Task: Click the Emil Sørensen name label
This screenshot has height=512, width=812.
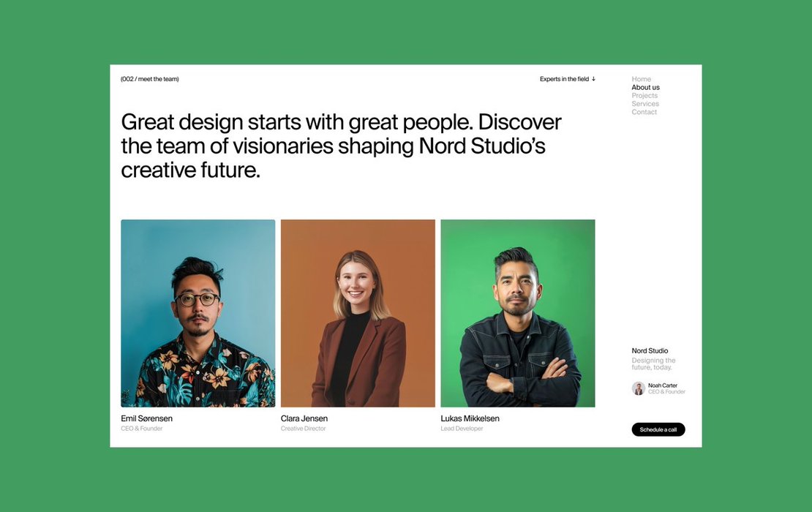Action: coord(146,418)
